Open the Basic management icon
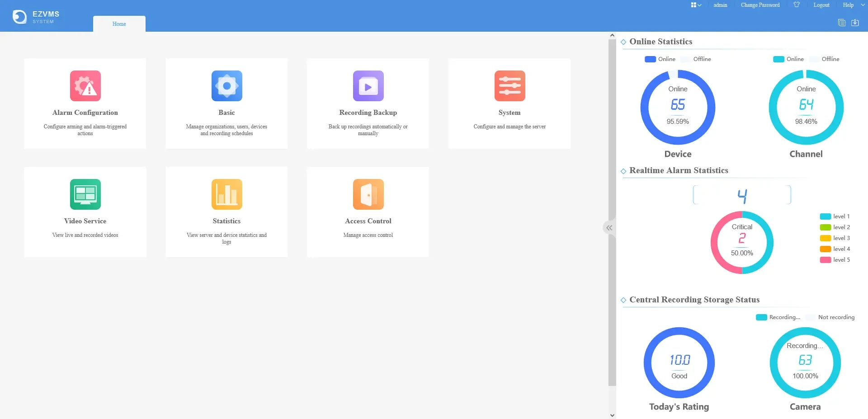Viewport: 868px width, 419px height. click(x=226, y=86)
